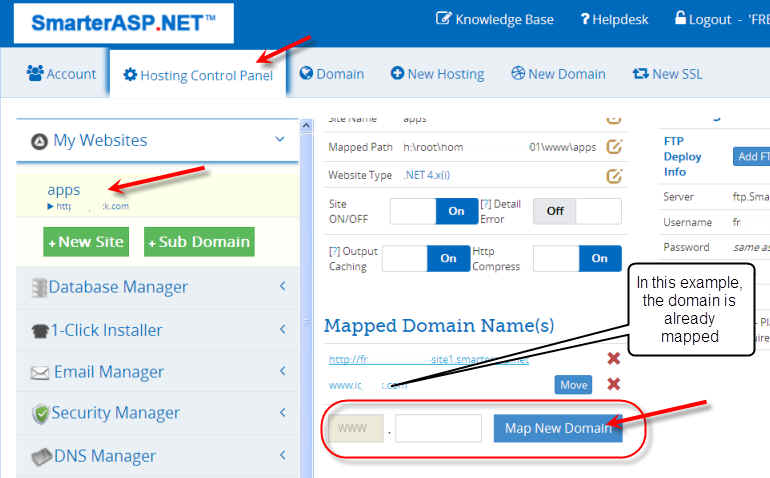This screenshot has width=770, height=478.
Task: Toggle the Site ON/OFF switch
Action: click(x=434, y=211)
